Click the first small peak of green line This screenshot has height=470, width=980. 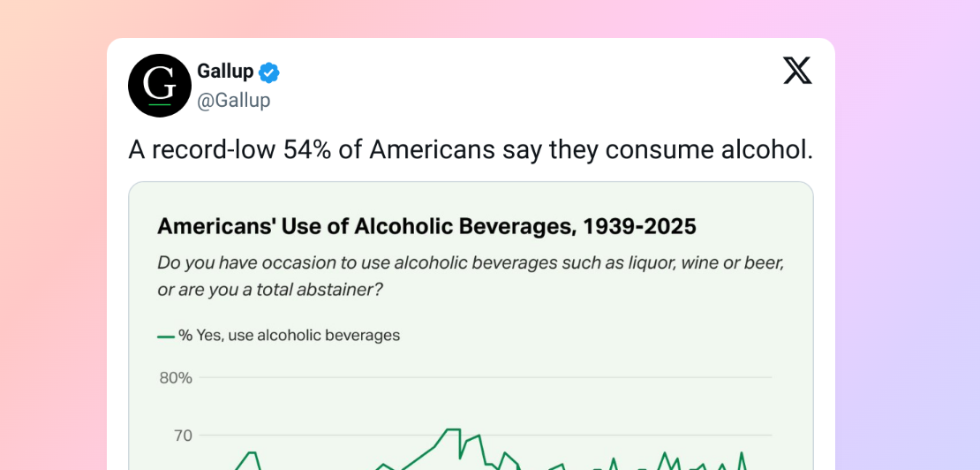click(252, 452)
